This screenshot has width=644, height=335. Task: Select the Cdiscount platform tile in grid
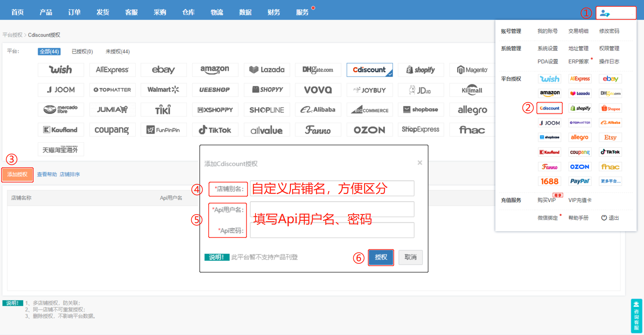coord(369,70)
